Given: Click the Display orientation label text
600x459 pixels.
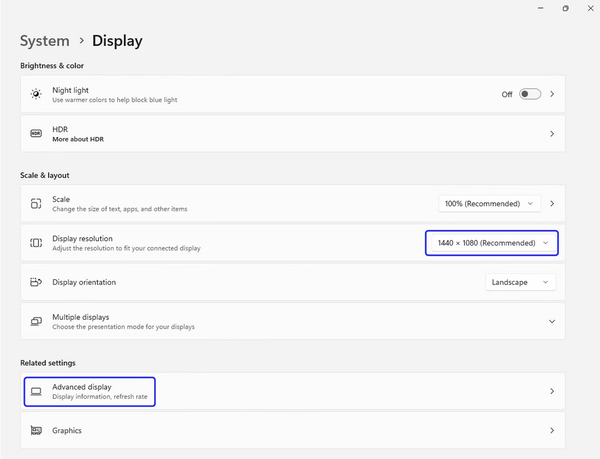Looking at the screenshot, I should (x=84, y=282).
